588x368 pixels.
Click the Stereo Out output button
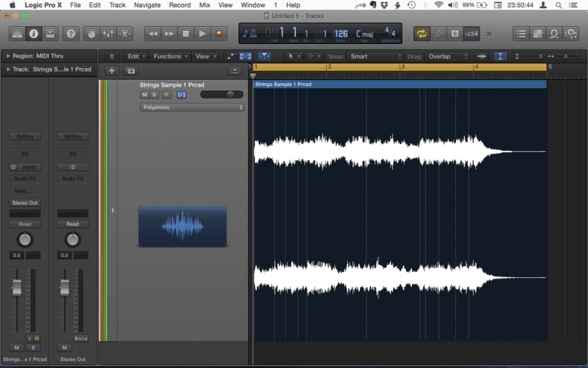pos(25,203)
